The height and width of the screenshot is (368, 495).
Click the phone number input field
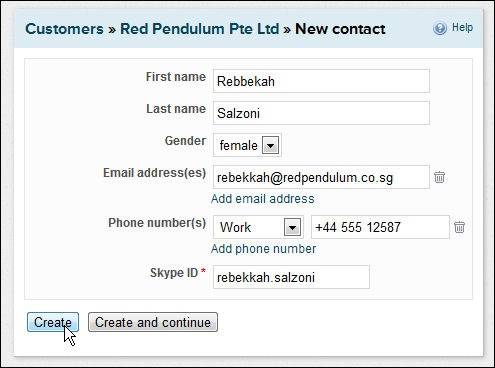[380, 227]
